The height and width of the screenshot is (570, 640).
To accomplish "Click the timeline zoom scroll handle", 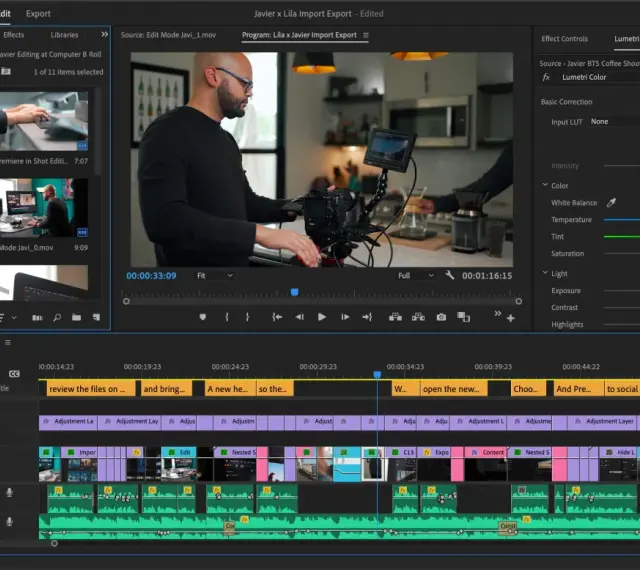I will click(54, 543).
